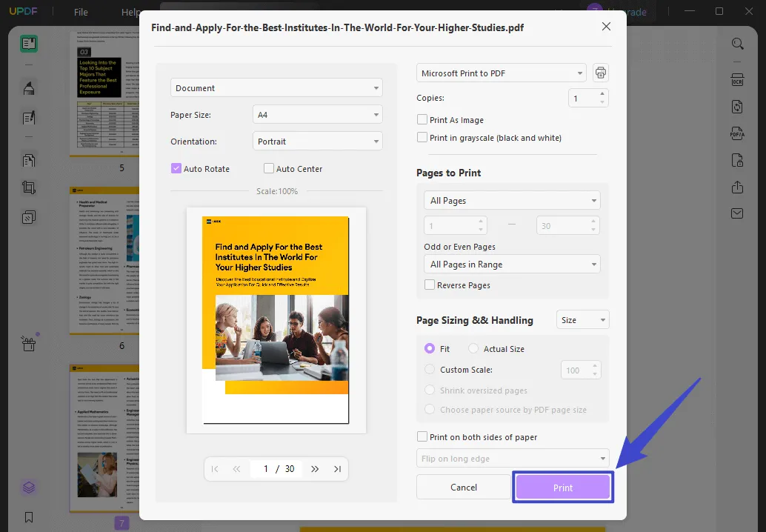Open the Paper Size dropdown
766x532 pixels.
pos(317,114)
